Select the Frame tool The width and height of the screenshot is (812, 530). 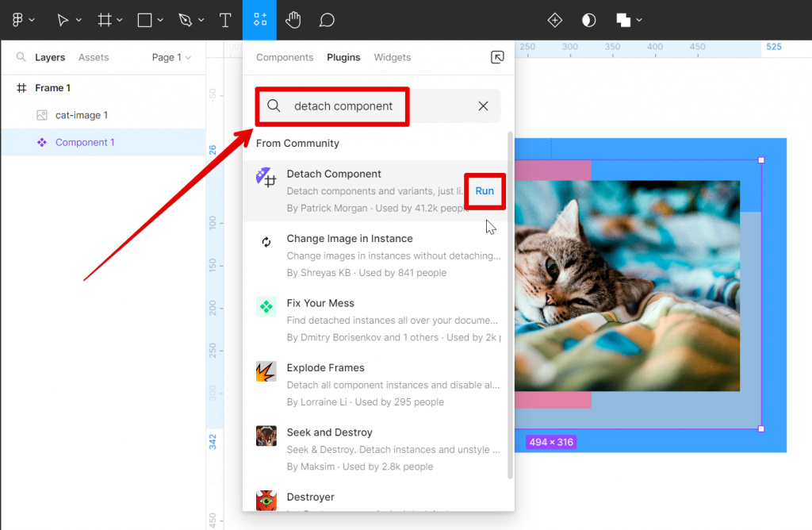[105, 20]
